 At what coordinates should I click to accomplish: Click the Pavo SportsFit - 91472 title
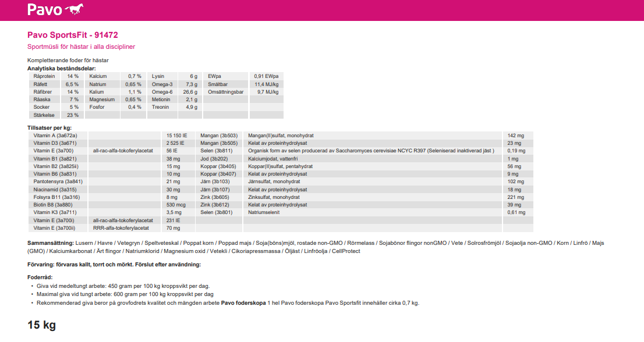click(73, 35)
